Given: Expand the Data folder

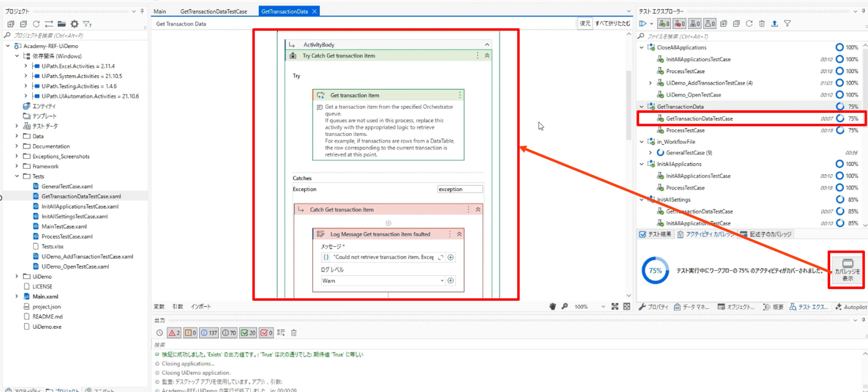Looking at the screenshot, I should 17,136.
